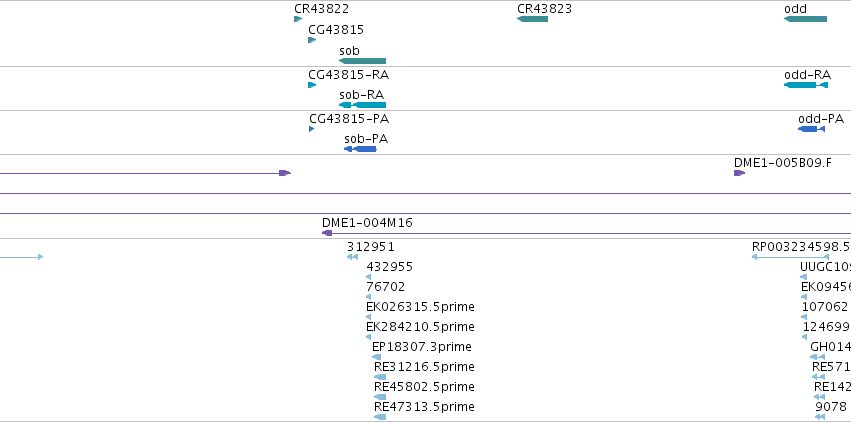Click the 312951 label text
Viewport: 851px width, 422px height.
pos(371,247)
